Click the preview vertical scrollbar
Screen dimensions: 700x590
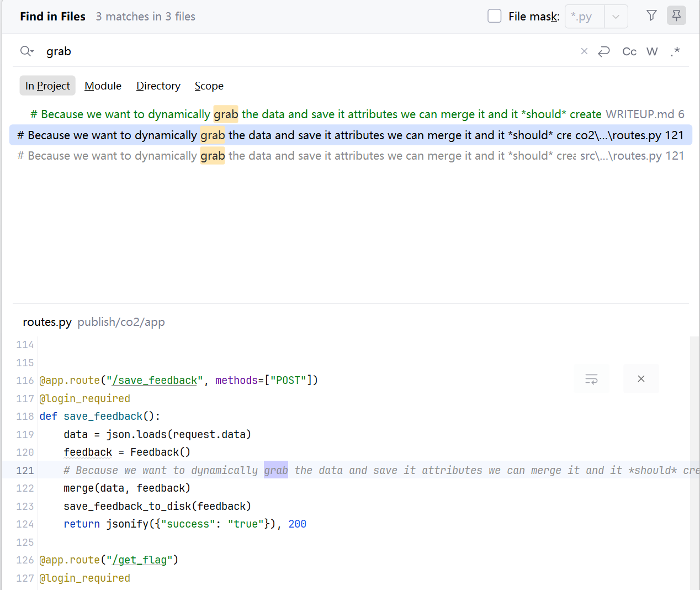pos(694,463)
